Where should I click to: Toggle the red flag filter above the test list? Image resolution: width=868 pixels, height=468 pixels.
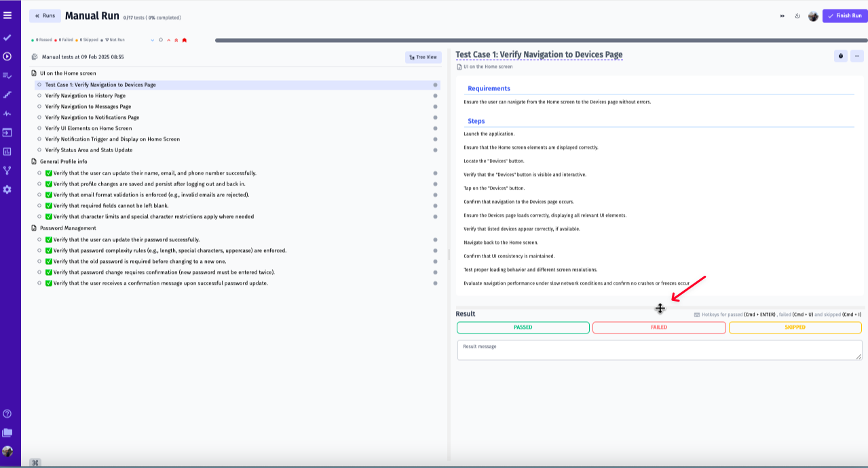(x=184, y=40)
